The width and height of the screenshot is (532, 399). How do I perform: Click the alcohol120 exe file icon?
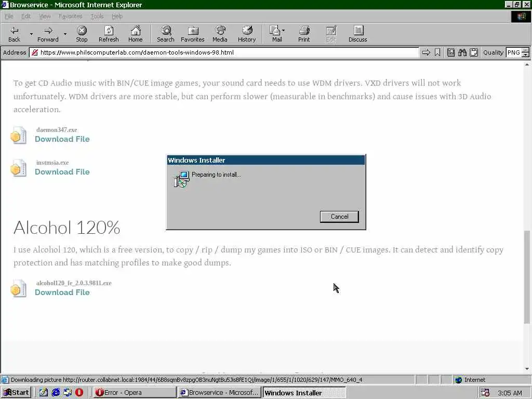pos(18,288)
